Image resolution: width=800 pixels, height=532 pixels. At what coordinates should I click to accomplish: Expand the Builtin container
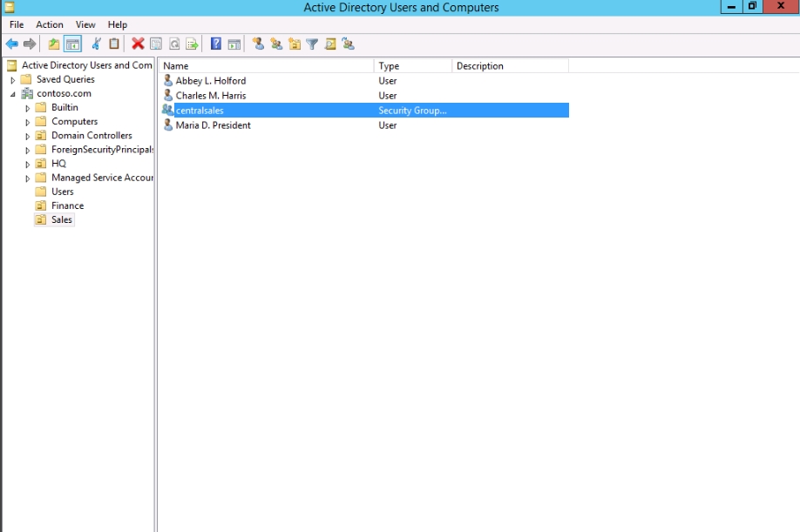pos(28,108)
